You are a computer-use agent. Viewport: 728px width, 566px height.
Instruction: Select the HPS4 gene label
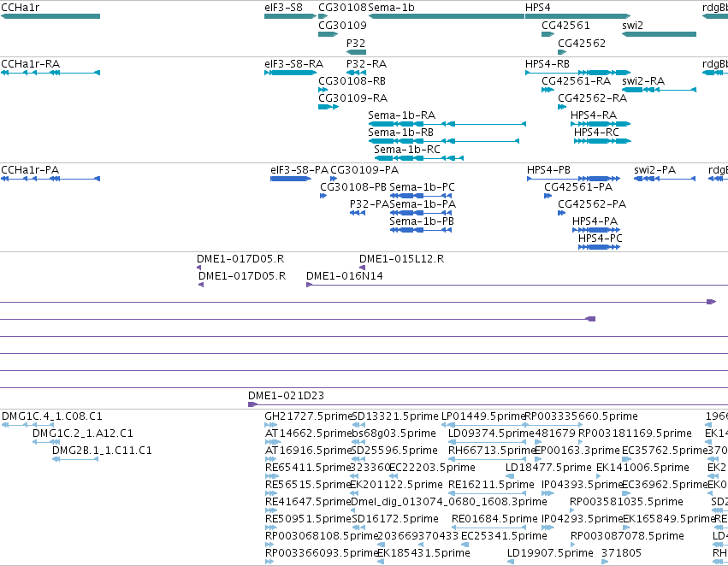pos(537,8)
